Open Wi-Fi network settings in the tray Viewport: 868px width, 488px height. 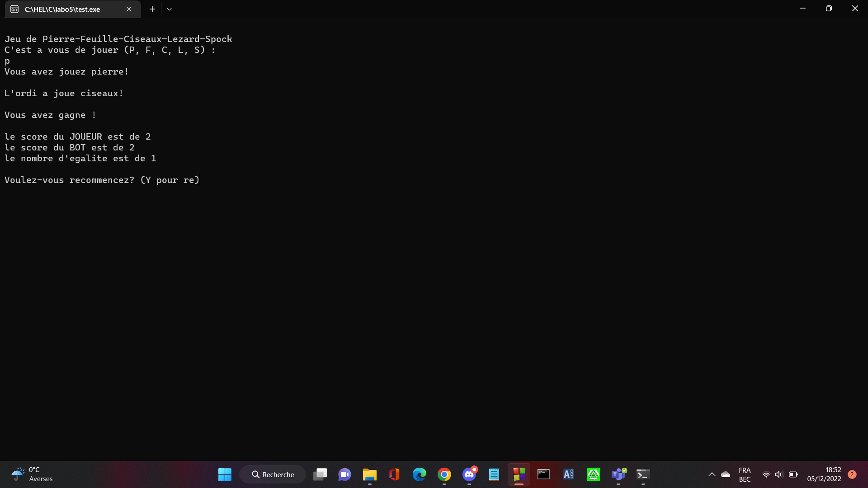(766, 474)
